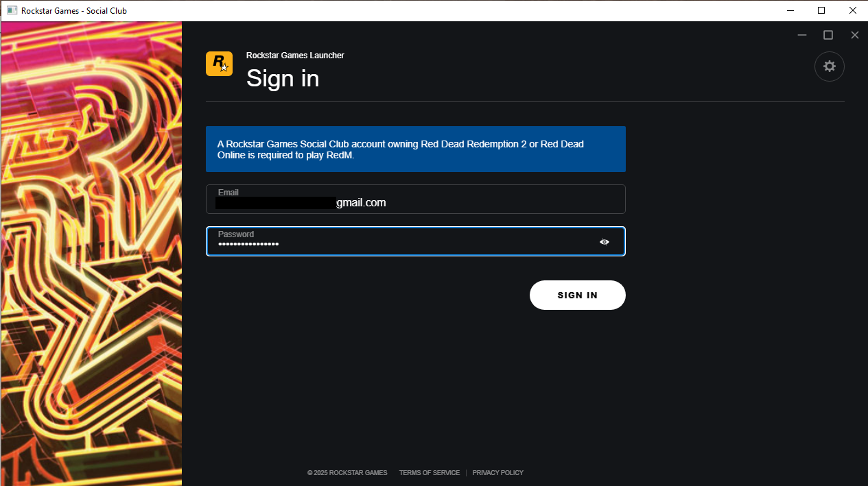This screenshot has height=486, width=868.
Task: Click the "Rockstar Games - Social Club" window title
Action: pos(74,11)
